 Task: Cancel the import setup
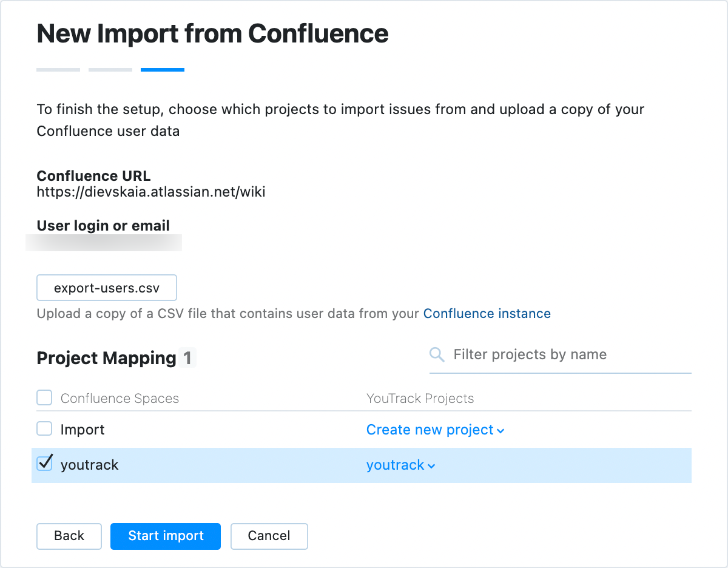coord(269,536)
